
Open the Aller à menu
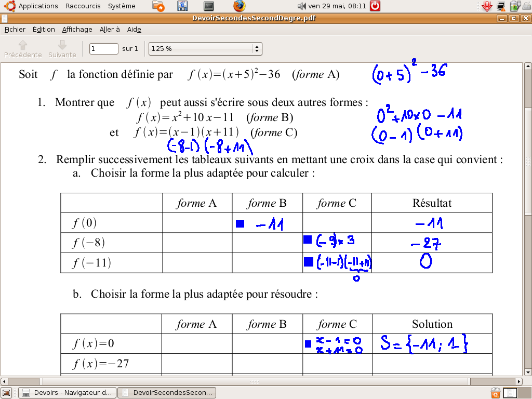(x=110, y=30)
